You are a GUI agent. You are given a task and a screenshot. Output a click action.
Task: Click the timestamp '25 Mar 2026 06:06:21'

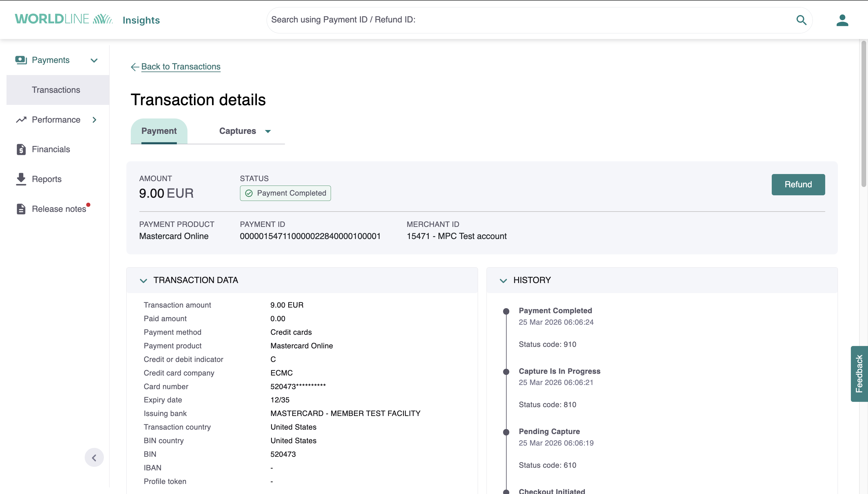tap(556, 382)
